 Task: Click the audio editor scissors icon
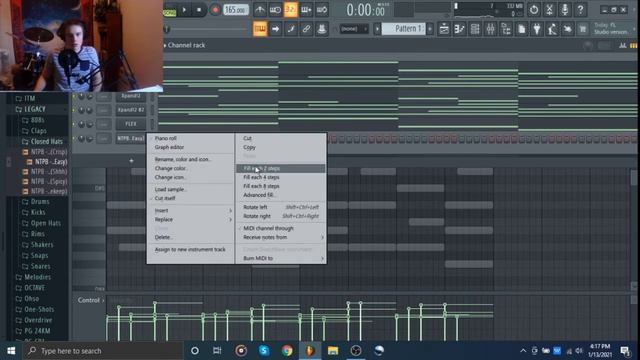(x=549, y=9)
